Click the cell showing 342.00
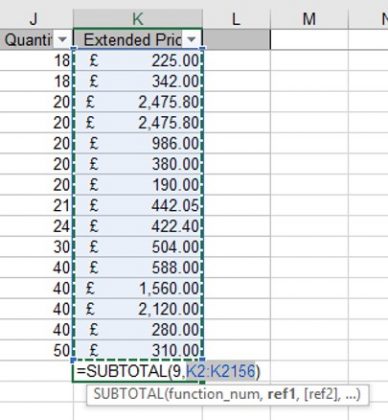The height and width of the screenshot is (420, 388). pyautogui.click(x=138, y=81)
